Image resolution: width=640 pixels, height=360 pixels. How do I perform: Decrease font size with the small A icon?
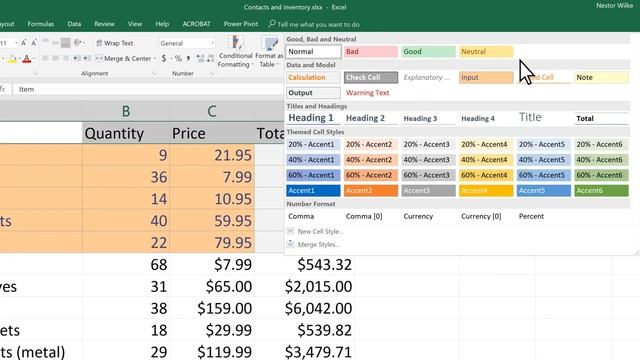pos(34,43)
